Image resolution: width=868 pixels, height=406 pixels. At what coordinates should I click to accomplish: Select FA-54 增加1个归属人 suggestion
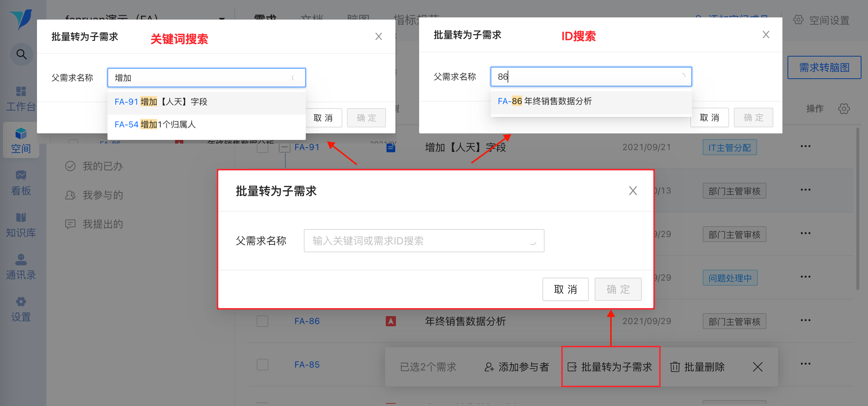coord(155,125)
